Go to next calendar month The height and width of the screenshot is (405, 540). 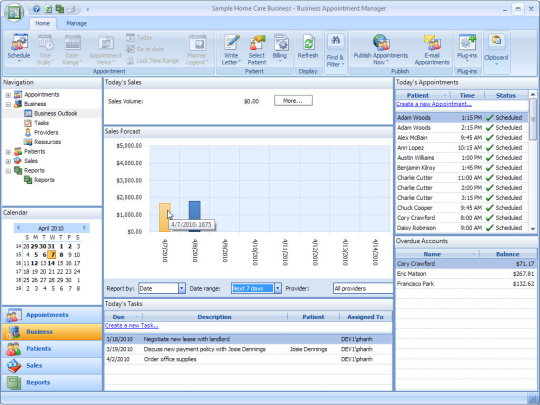pos(84,228)
